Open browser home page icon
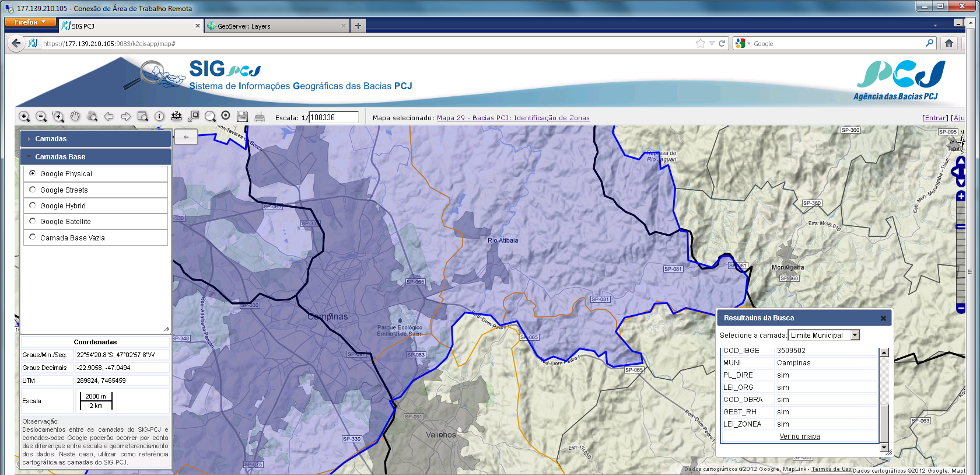Image resolution: width=980 pixels, height=475 pixels. 949,43
